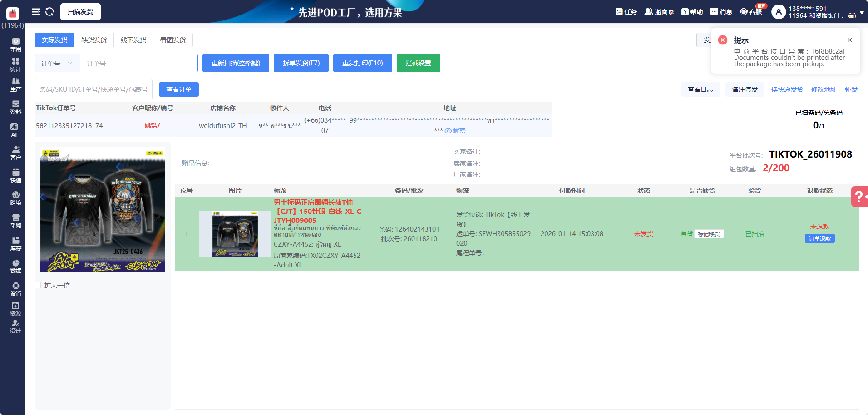Click the 换快递发货 link
This screenshot has height=415, width=868.
(x=787, y=89)
